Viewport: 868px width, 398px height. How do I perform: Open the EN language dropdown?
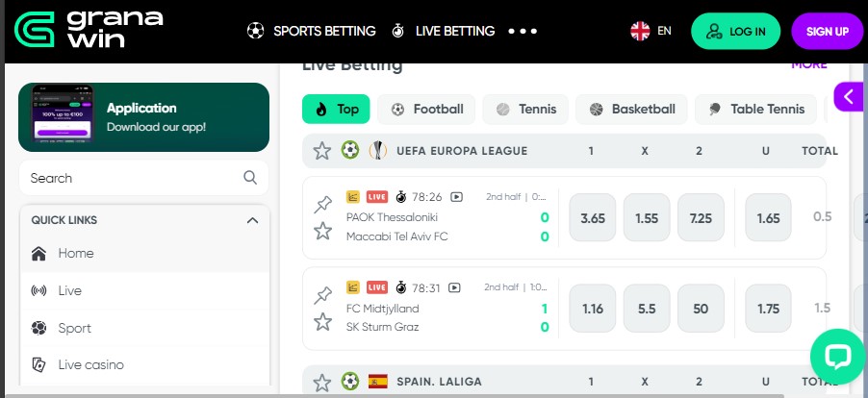pyautogui.click(x=651, y=31)
